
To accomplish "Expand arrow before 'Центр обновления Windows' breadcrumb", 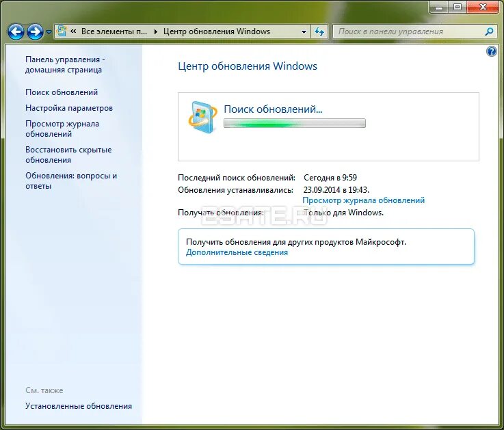I will coord(155,31).
